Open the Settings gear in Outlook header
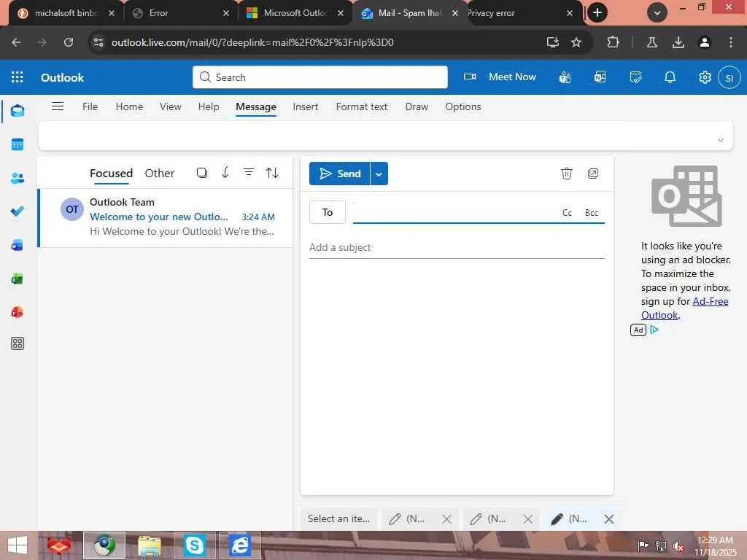 (x=705, y=77)
